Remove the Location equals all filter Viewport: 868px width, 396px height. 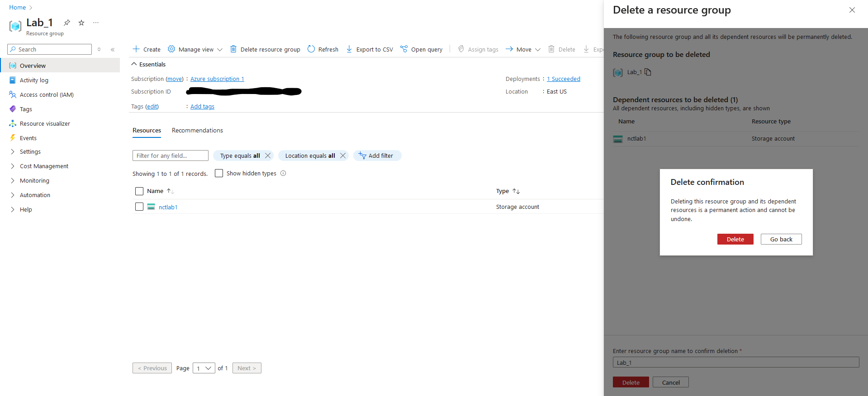[343, 156]
